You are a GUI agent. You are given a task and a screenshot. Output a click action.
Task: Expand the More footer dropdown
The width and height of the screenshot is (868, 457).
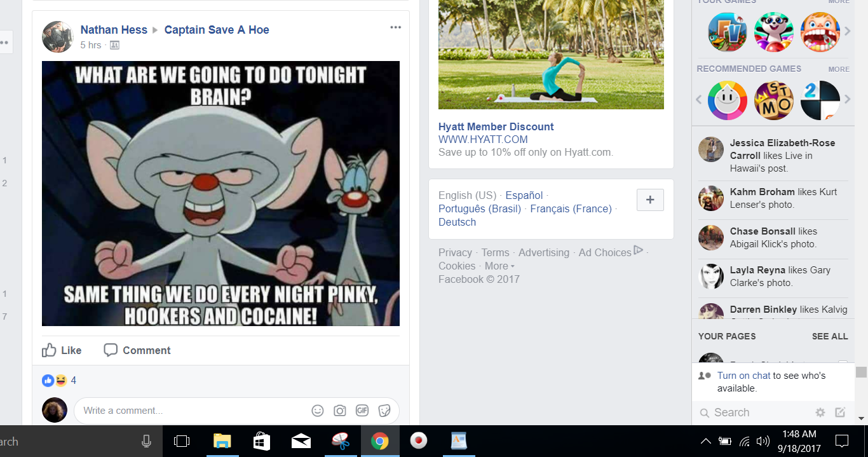tap(499, 266)
